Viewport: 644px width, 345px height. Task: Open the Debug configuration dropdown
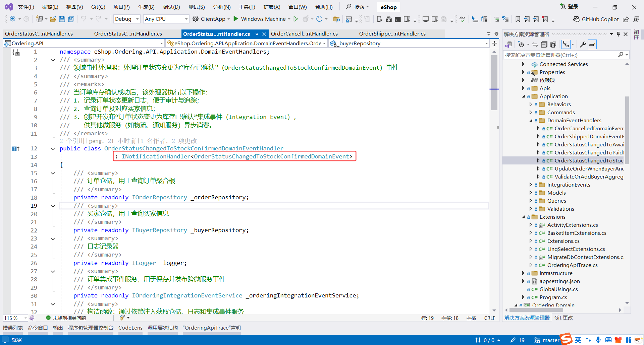click(127, 19)
